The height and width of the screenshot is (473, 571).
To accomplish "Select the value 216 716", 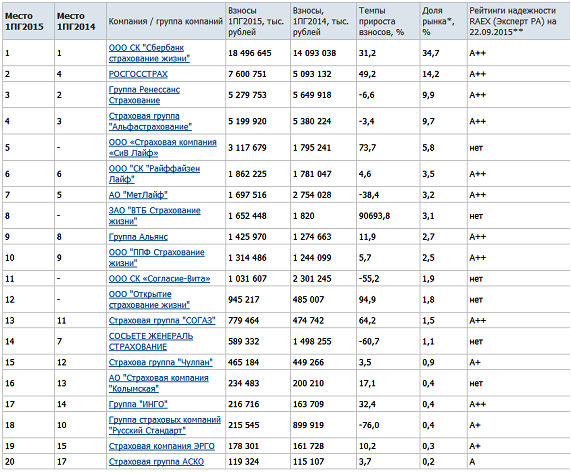I will point(244,405).
